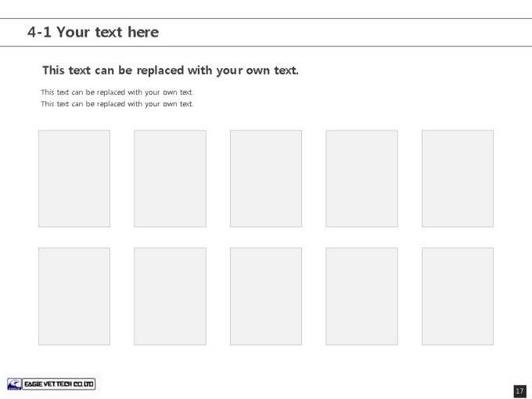Click the EAGLE VET TECH CO. LTD label
The image size is (532, 399).
(59, 384)
